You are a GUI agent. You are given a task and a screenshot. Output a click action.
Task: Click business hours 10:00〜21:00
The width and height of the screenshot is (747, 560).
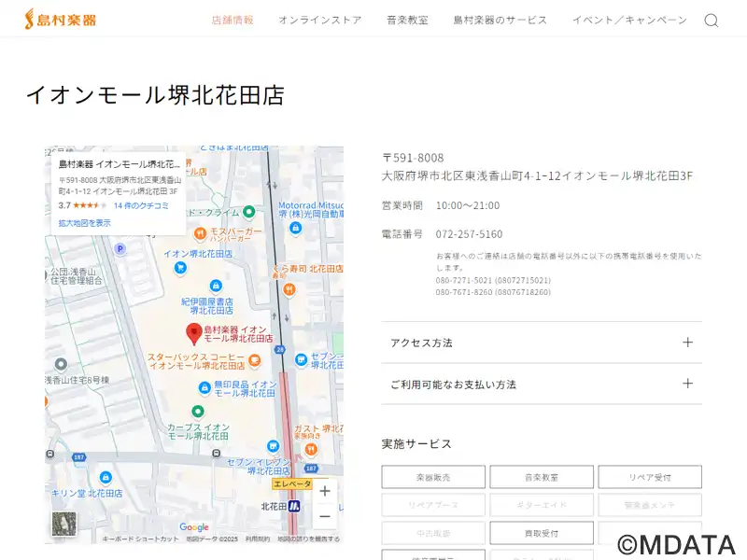[x=468, y=205]
